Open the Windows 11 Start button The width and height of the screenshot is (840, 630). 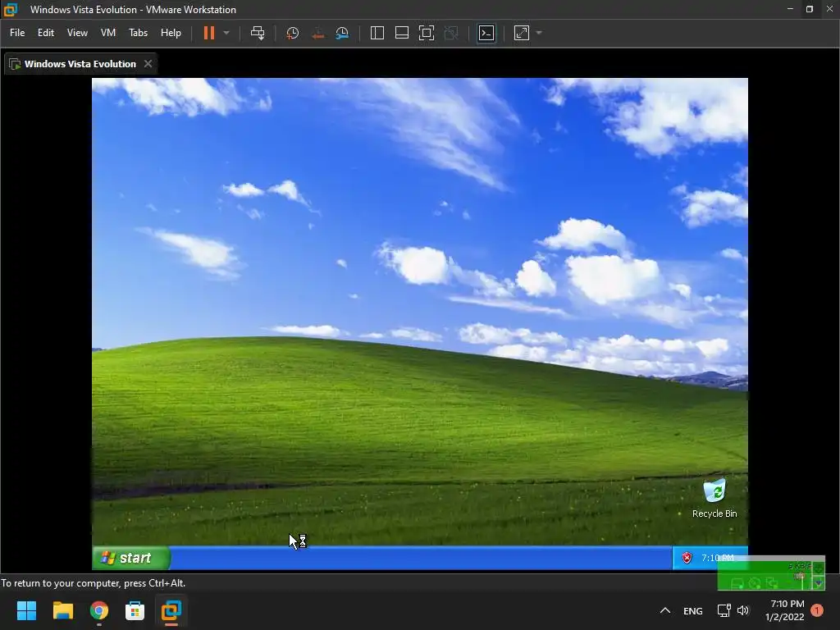click(27, 610)
